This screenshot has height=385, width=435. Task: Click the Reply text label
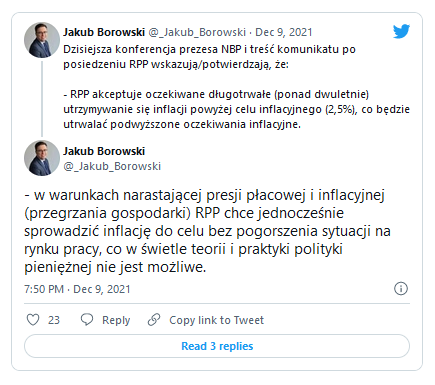[116, 320]
